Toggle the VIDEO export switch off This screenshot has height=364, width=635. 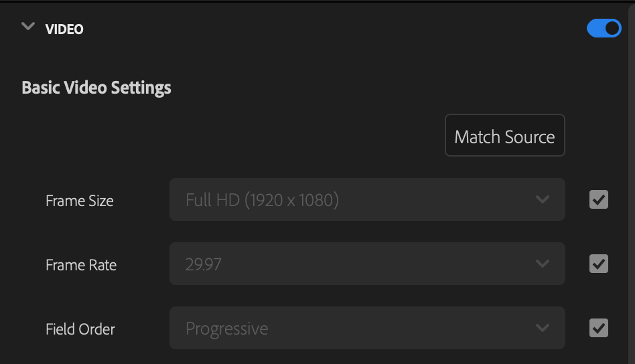(x=604, y=28)
